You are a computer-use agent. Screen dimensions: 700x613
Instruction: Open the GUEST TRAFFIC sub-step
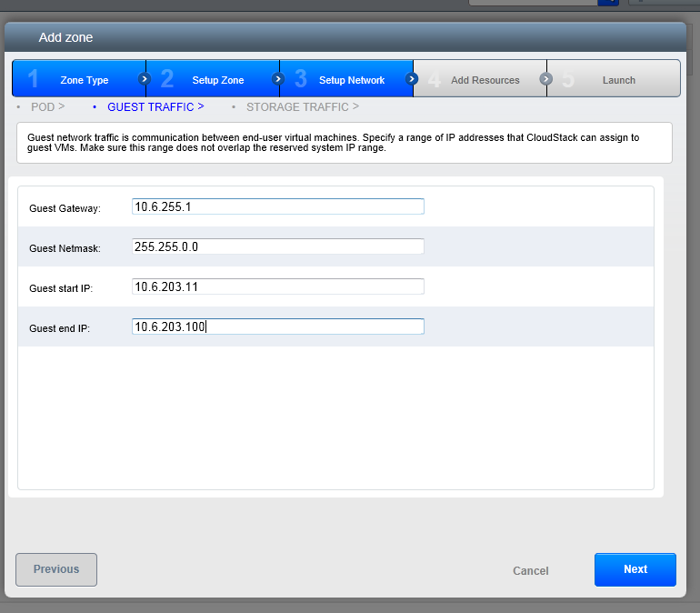(x=155, y=107)
